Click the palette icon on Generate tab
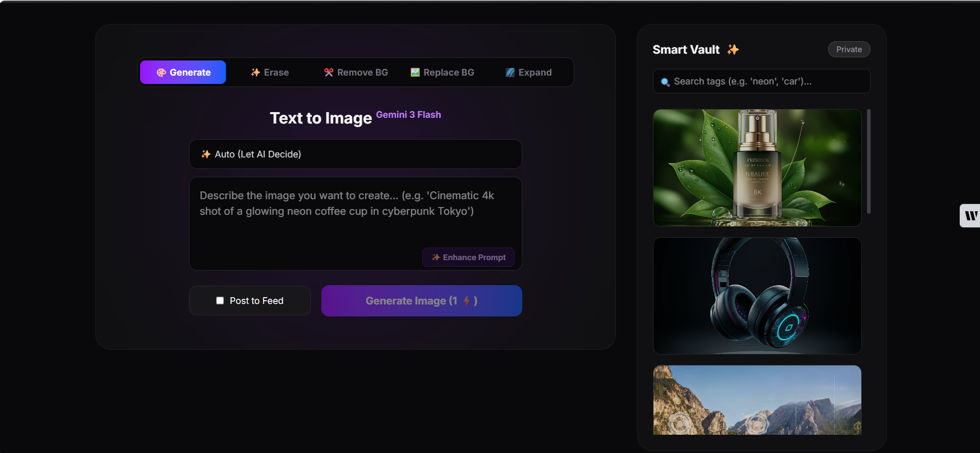The width and height of the screenshot is (980, 453). point(161,72)
